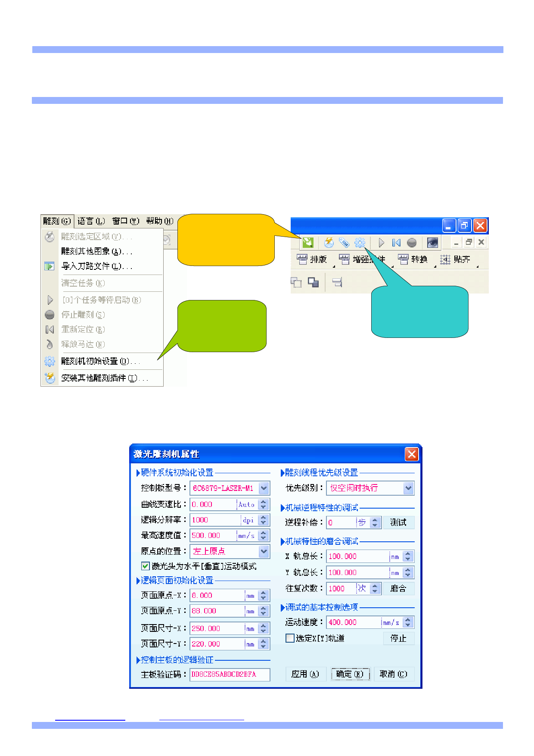Click the lightning install plugin toolbar icon
Screen dimensions: 534x756
point(329,243)
